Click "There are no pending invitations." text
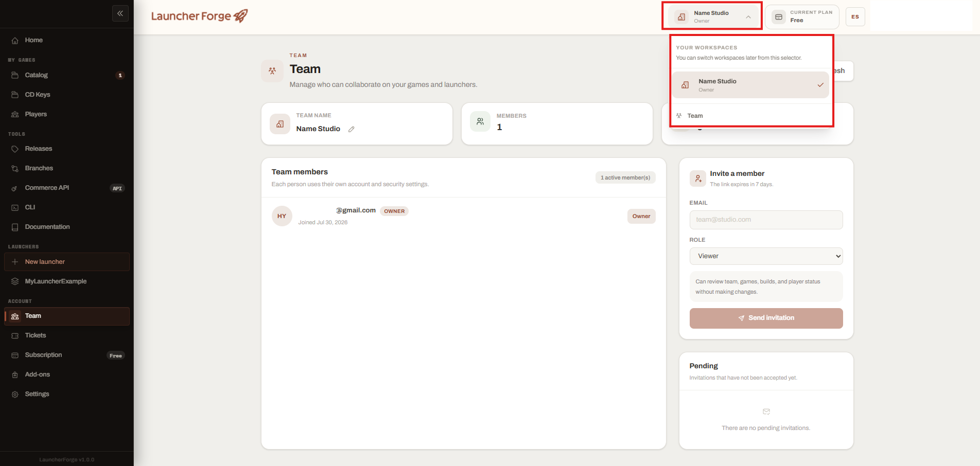980x466 pixels. click(x=766, y=428)
